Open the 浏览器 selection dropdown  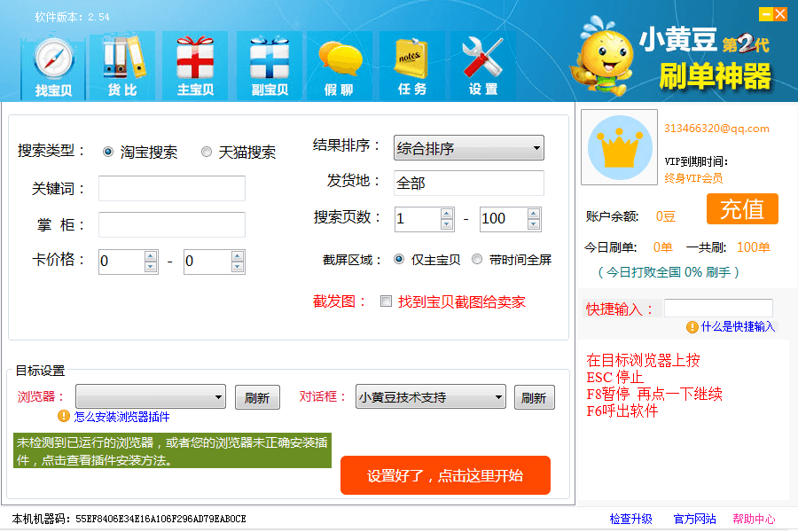[x=151, y=396]
